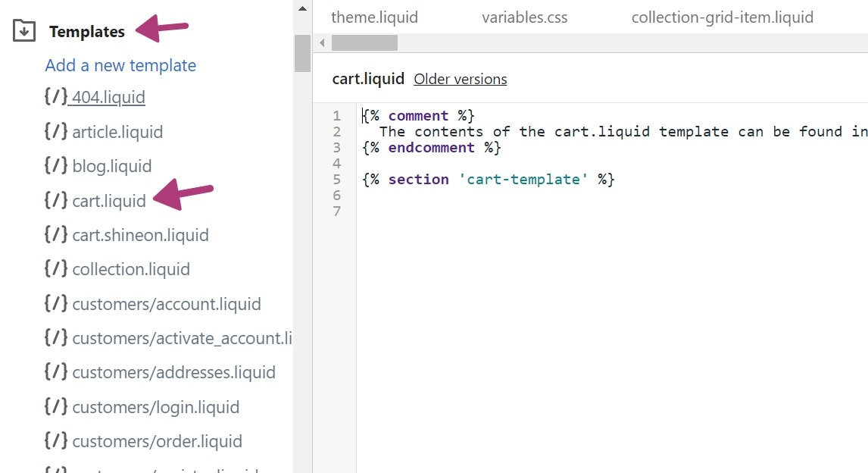Click the liquid file icon beside customers/activate_account
This screenshot has height=473, width=868.
(x=56, y=337)
